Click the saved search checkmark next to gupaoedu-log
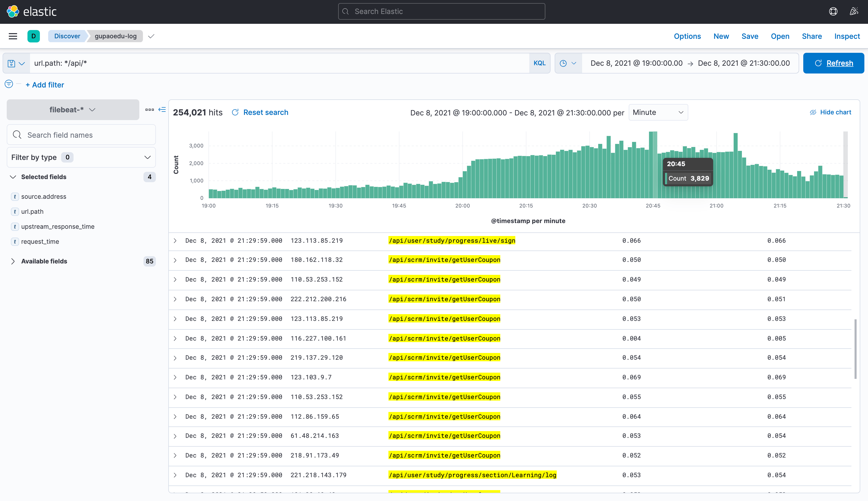The image size is (868, 501). point(151,36)
